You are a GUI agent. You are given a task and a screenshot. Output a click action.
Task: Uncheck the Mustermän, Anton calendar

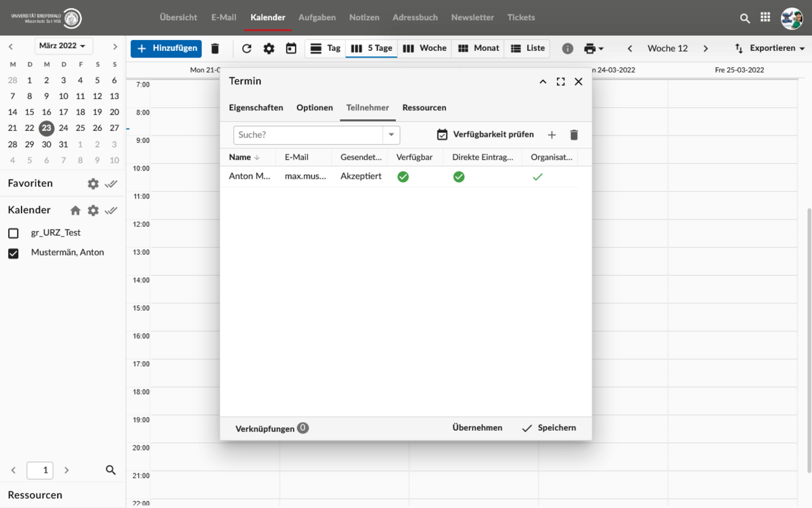pos(13,253)
